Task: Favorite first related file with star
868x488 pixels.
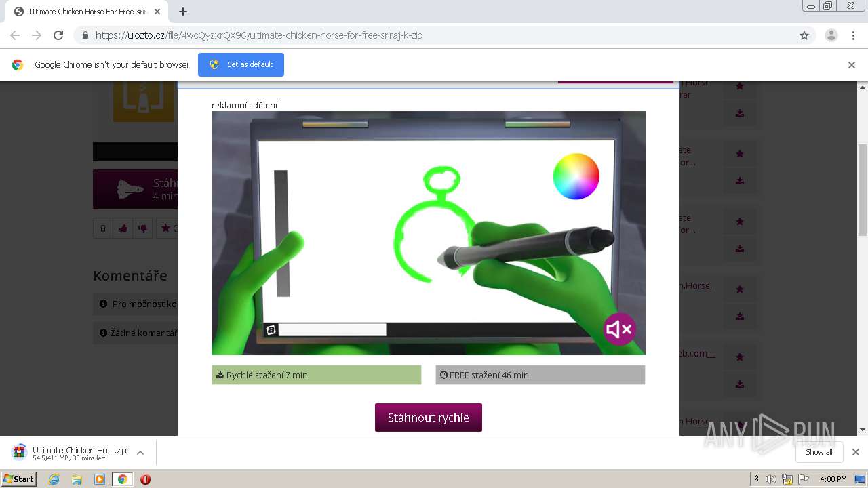Action: pos(740,86)
